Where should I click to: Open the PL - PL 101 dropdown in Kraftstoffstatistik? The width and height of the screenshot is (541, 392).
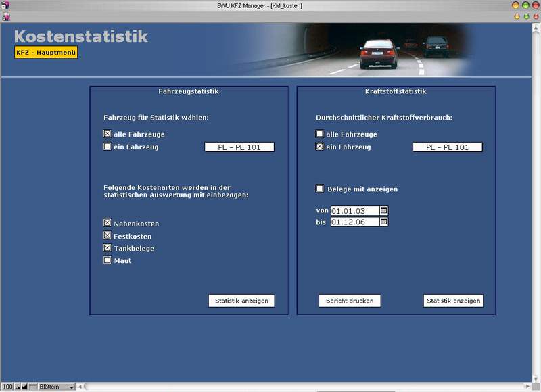(448, 147)
